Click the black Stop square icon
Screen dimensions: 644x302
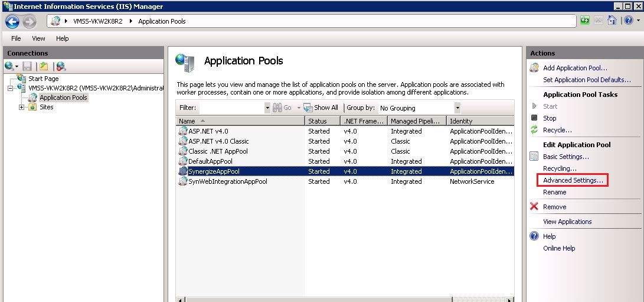pyautogui.click(x=534, y=118)
